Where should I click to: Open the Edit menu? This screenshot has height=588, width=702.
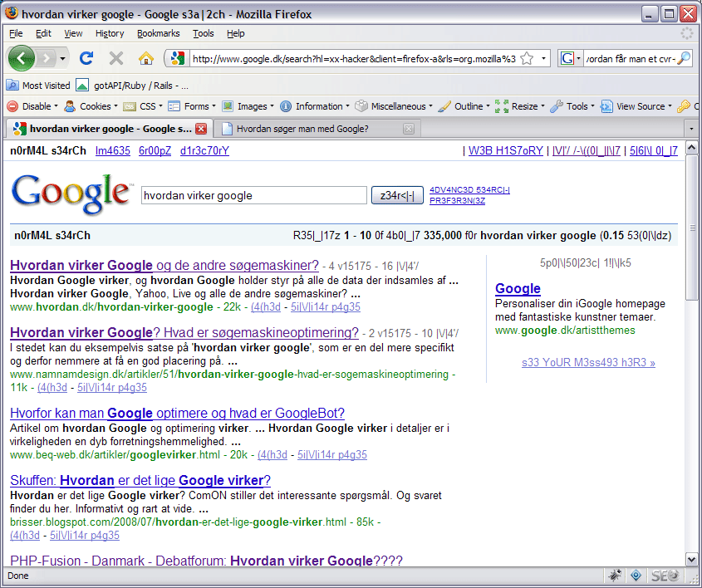click(43, 33)
